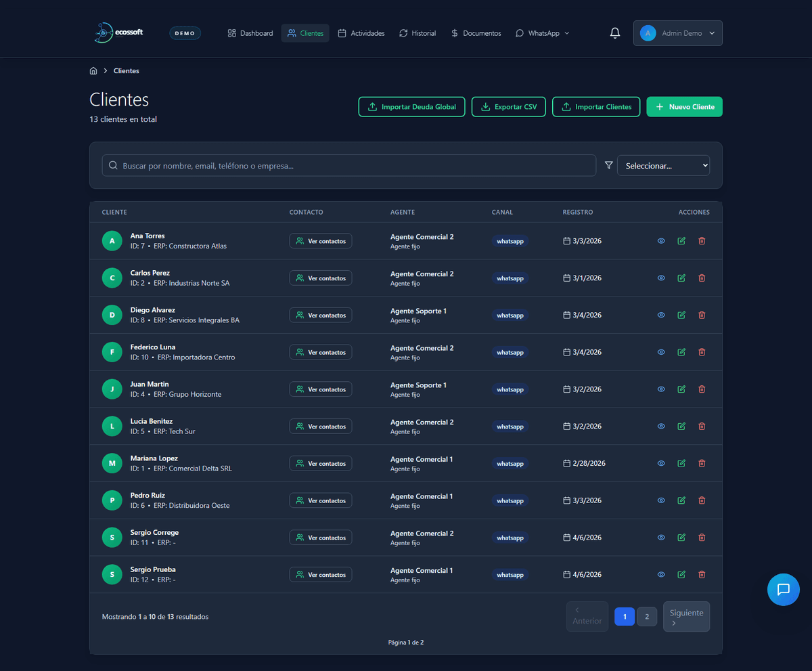Open Documentos section
812x671 pixels.
[476, 33]
